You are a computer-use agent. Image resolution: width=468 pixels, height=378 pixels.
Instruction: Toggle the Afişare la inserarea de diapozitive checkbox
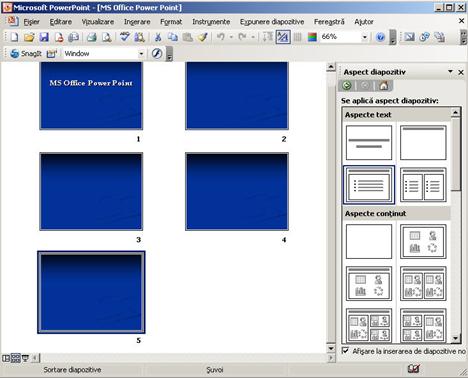coord(346,351)
